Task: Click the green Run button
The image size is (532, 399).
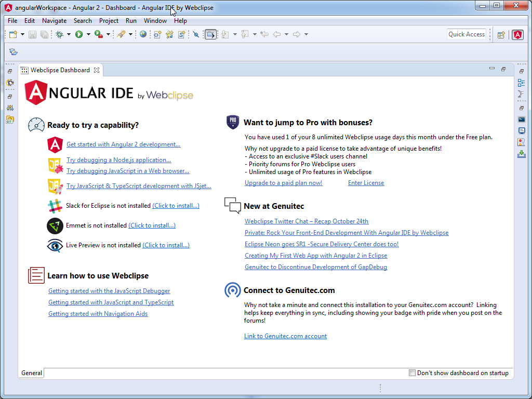Action: tap(79, 34)
